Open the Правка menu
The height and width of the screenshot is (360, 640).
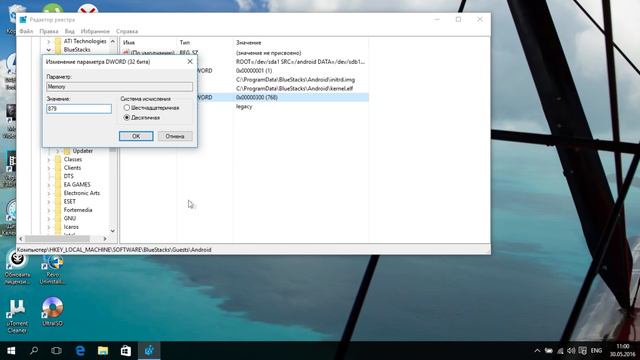(x=49, y=31)
